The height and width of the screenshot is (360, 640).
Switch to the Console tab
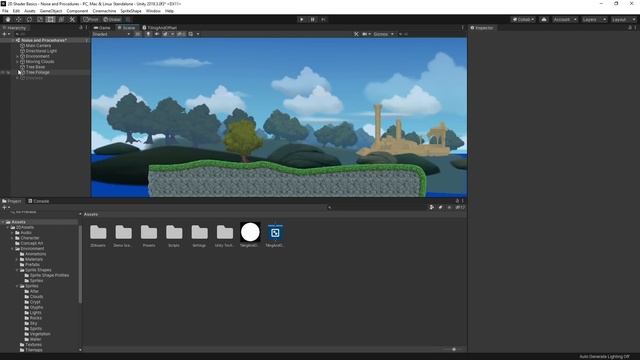38,201
